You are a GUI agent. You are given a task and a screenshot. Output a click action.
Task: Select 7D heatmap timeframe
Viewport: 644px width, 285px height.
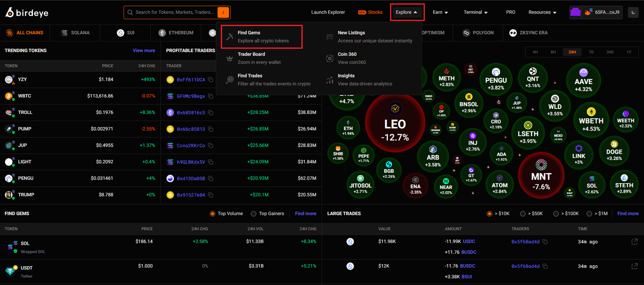click(591, 52)
